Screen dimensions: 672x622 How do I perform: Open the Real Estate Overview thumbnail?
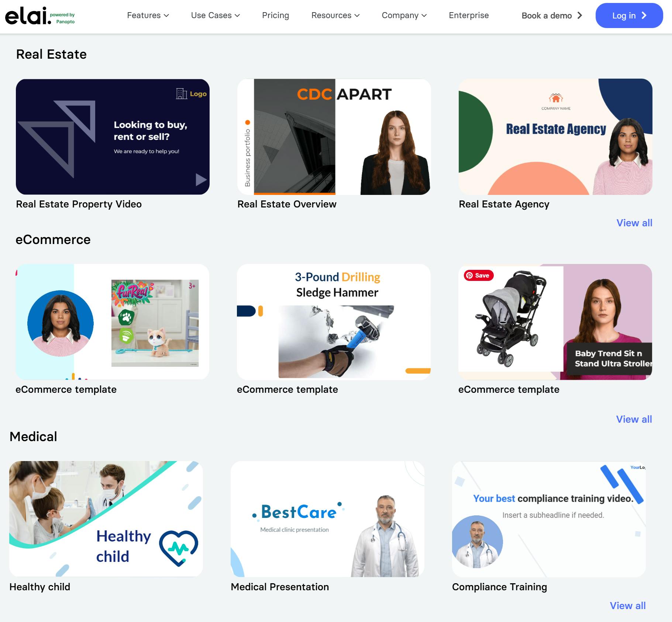334,137
